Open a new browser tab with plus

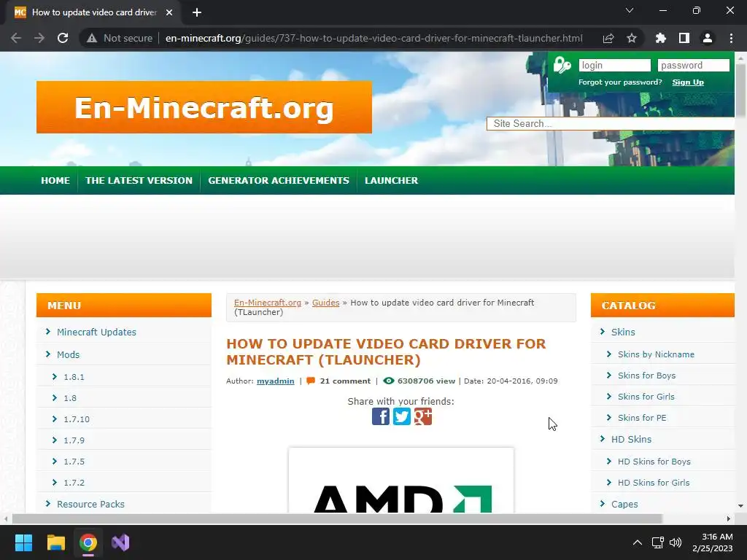coord(197,12)
